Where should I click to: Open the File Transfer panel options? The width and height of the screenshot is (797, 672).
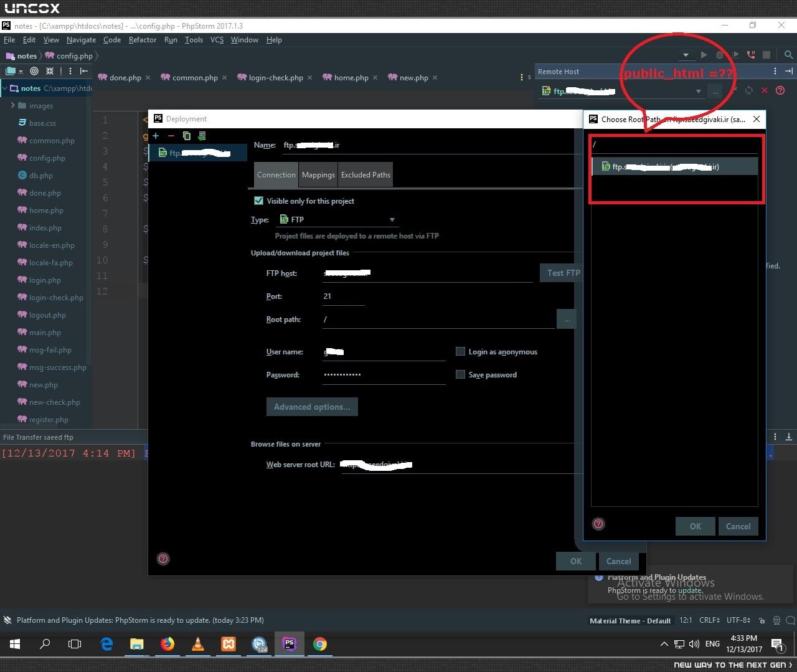tap(775, 437)
